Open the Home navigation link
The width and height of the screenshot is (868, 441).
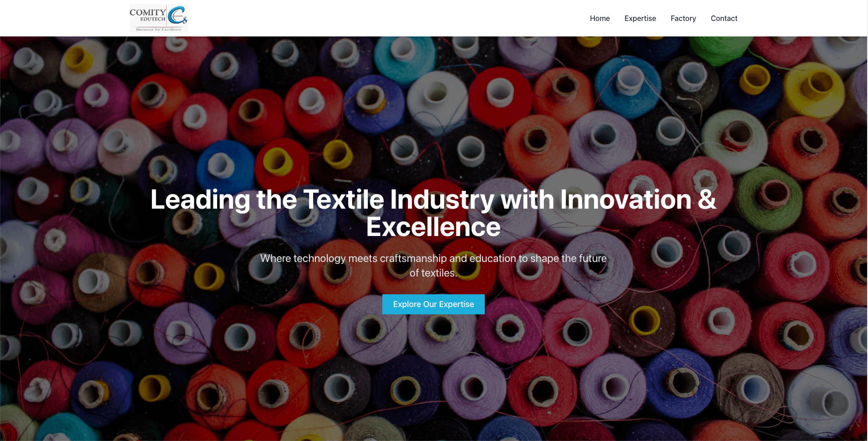click(x=600, y=18)
